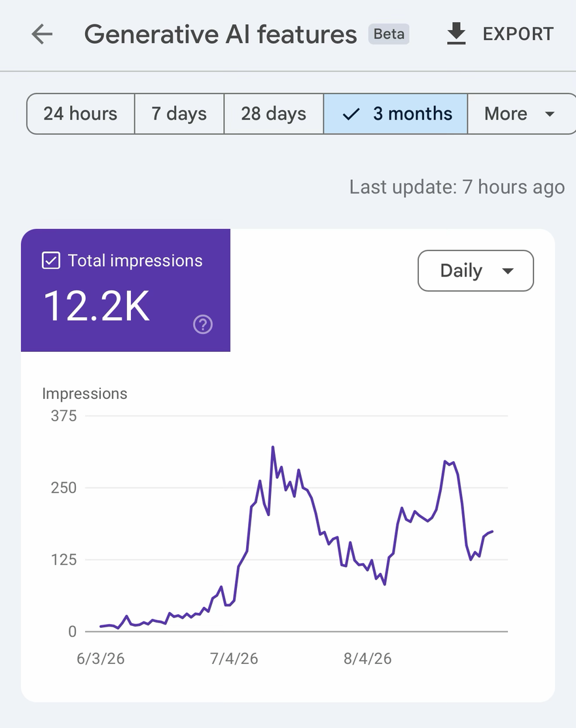576x728 pixels.
Task: Click the 250 y-axis label
Action: pyautogui.click(x=63, y=487)
